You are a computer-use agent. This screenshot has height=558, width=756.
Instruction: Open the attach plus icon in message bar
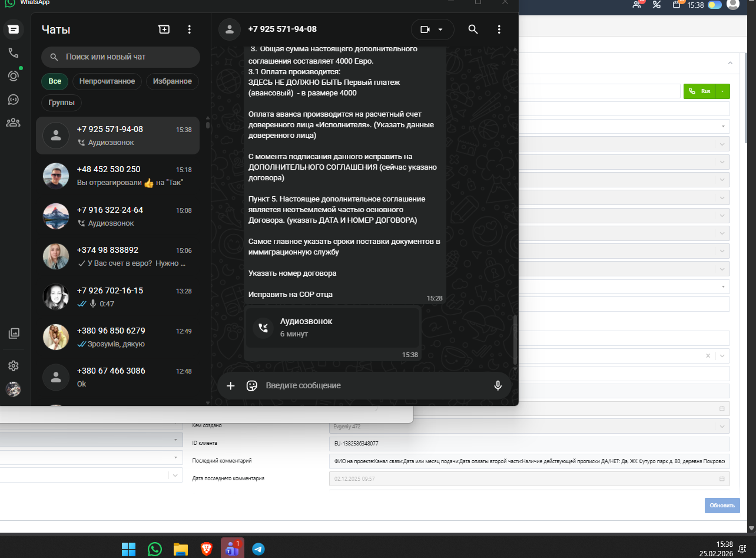pyautogui.click(x=231, y=385)
